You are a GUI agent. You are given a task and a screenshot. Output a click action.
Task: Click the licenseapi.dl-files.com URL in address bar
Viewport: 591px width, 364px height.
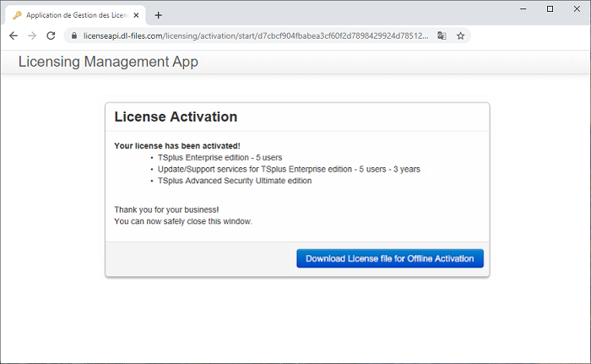tap(253, 36)
